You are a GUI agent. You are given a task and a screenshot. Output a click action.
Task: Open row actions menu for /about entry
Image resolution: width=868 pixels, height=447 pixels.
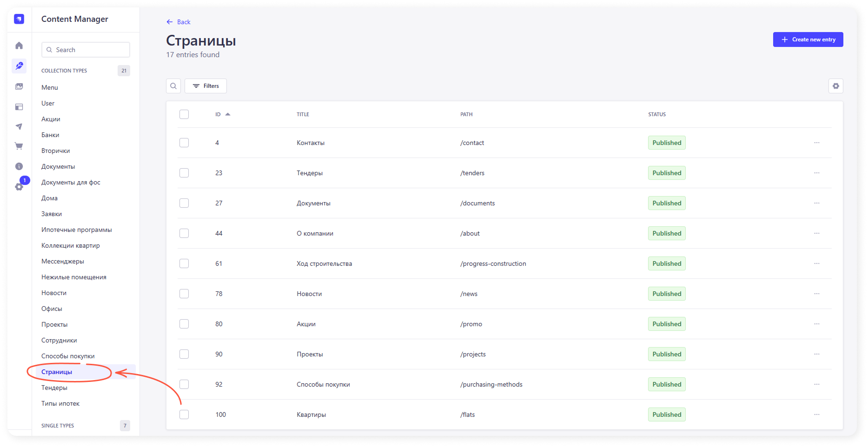(x=817, y=233)
